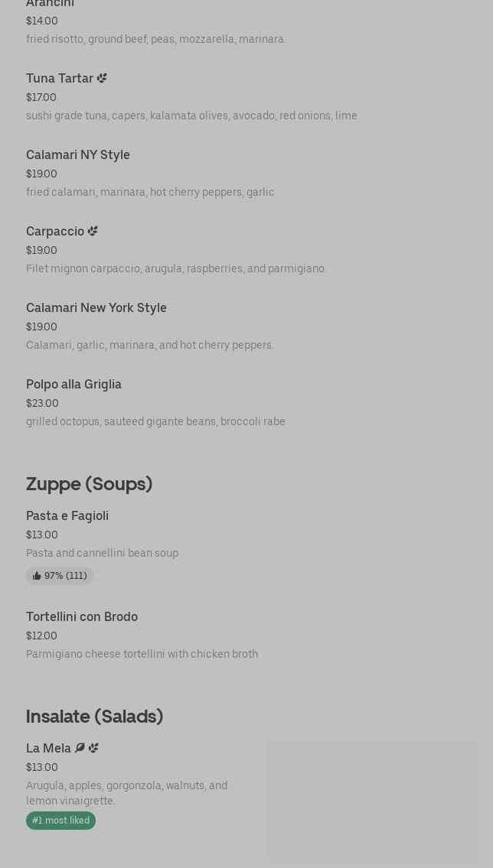Click the Zuppe (Soups) section heading
Screen dimensions: 493x868
point(89,484)
